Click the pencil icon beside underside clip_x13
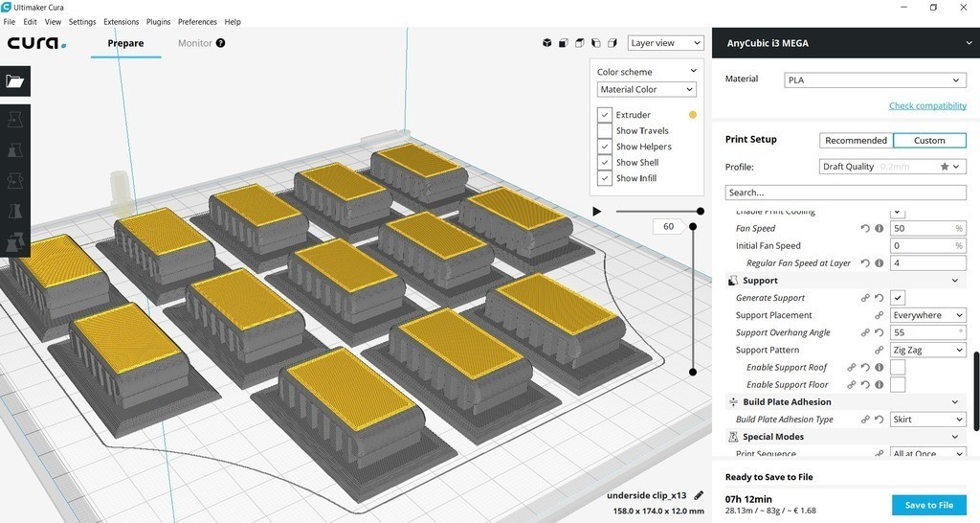980x523 pixels. point(699,495)
